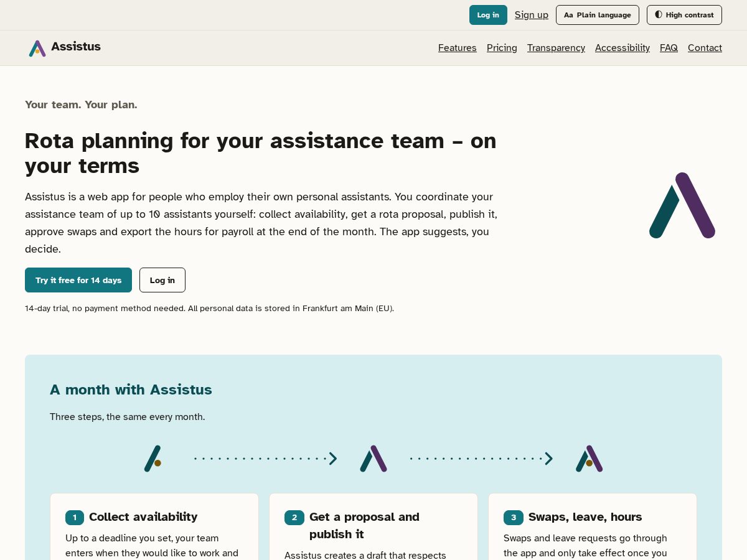
Task: Go to the Transparency section
Action: pyautogui.click(x=556, y=48)
